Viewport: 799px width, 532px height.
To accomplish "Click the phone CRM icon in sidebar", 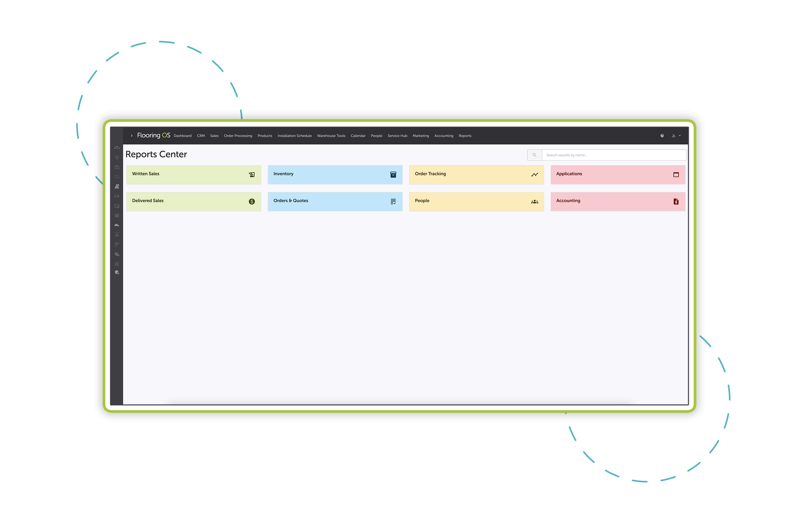I will tap(117, 158).
